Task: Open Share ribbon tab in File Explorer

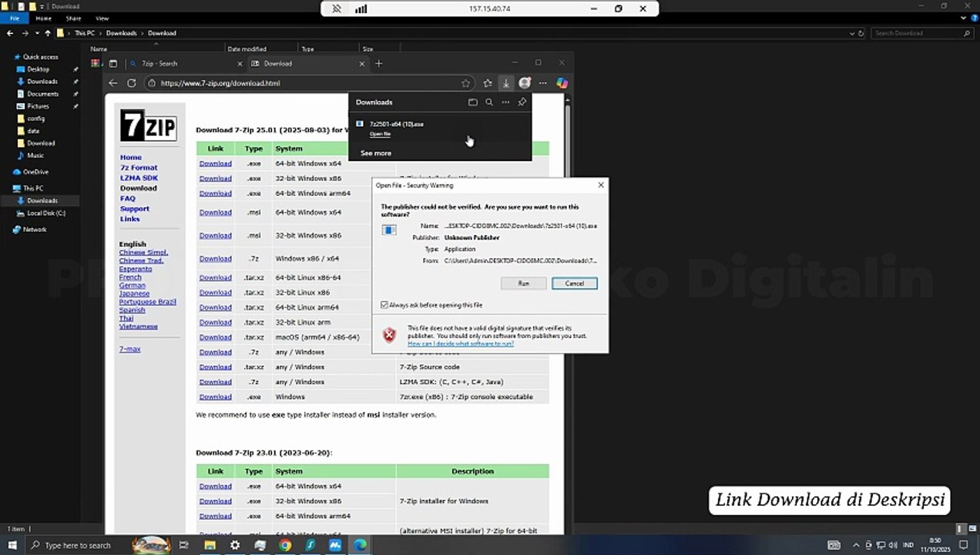Action: pos(73,18)
